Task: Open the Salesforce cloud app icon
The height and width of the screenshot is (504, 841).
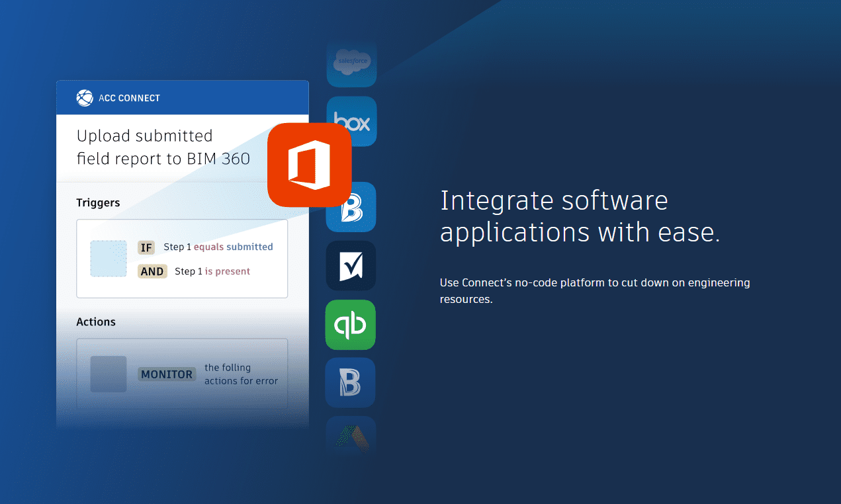Action: (x=351, y=63)
